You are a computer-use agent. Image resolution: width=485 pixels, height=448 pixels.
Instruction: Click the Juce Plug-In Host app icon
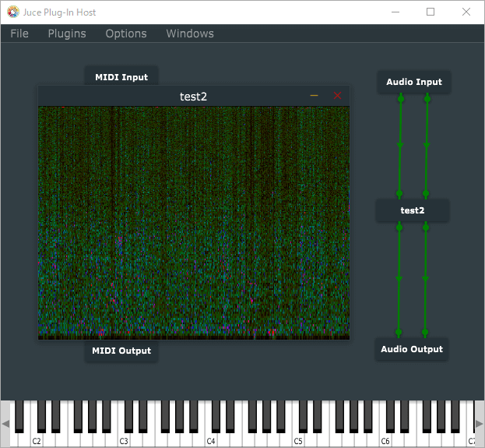[x=13, y=12]
